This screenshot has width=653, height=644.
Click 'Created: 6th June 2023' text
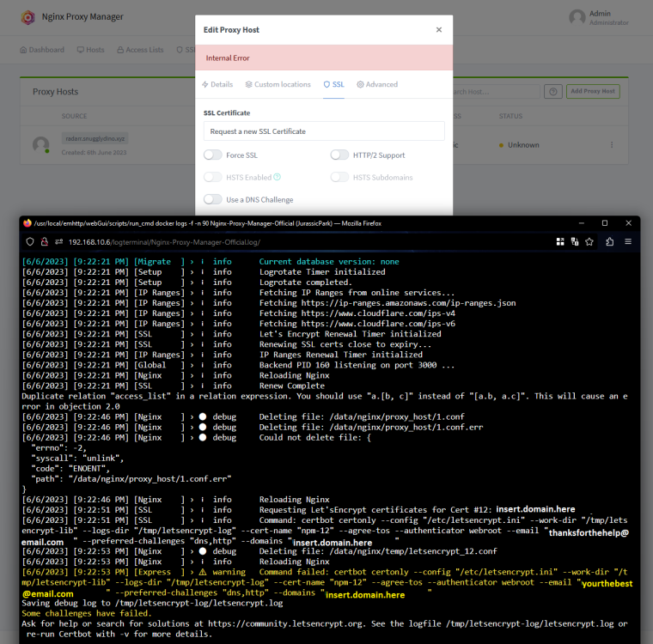(x=95, y=152)
